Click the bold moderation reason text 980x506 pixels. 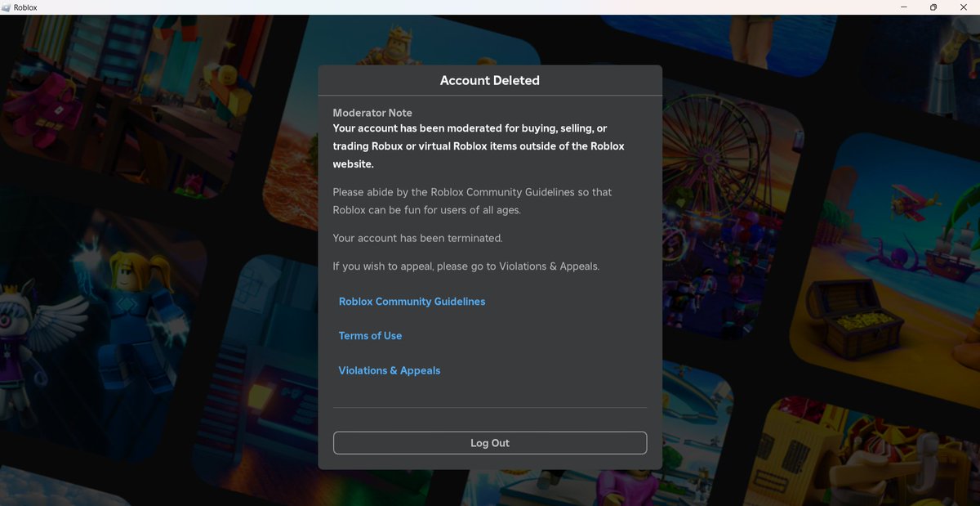click(479, 146)
